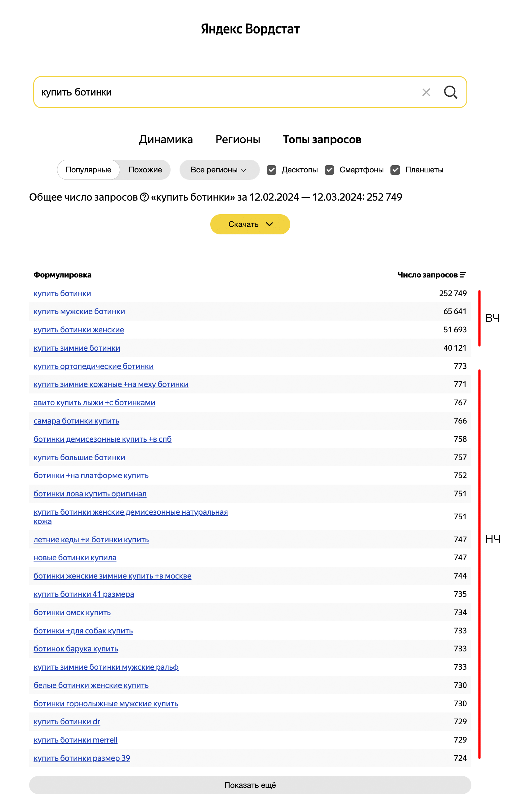Image resolution: width=521 pixels, height=812 pixels.
Task: Click the 252 749 count in first row
Action: (x=453, y=293)
